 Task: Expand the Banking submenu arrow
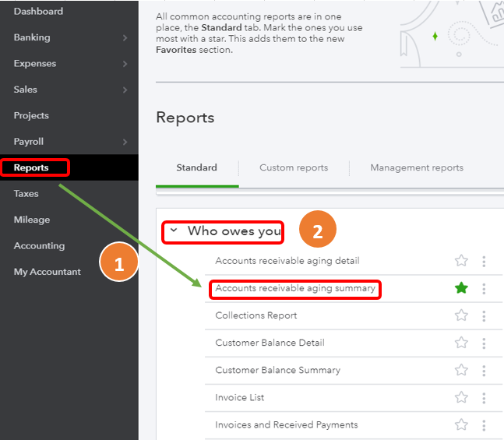pyautogui.click(x=125, y=37)
